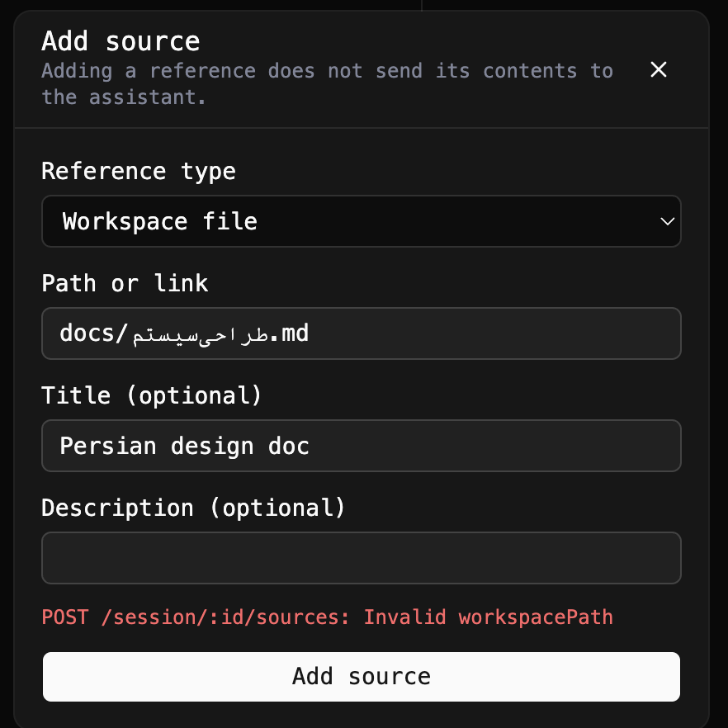This screenshot has height=728, width=728.
Task: Click the Path or link input field
Action: click(x=362, y=333)
